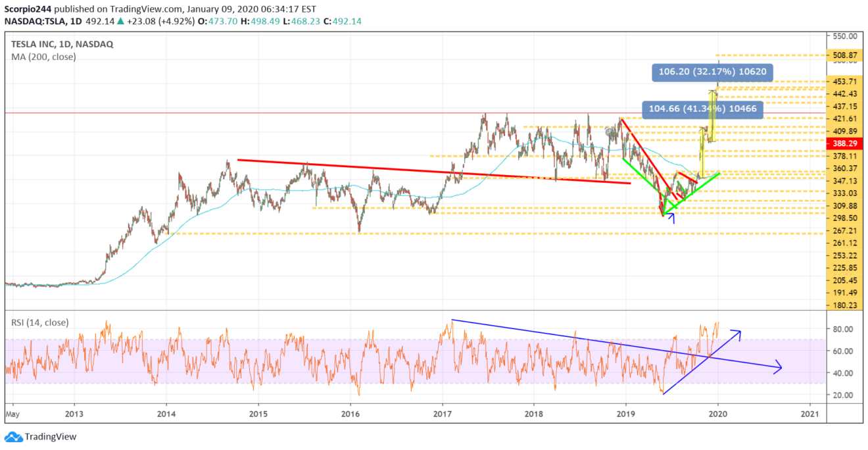Viewport: 868px width, 450px height.
Task: Click the RSI 40.00 scale label
Action: click(844, 373)
